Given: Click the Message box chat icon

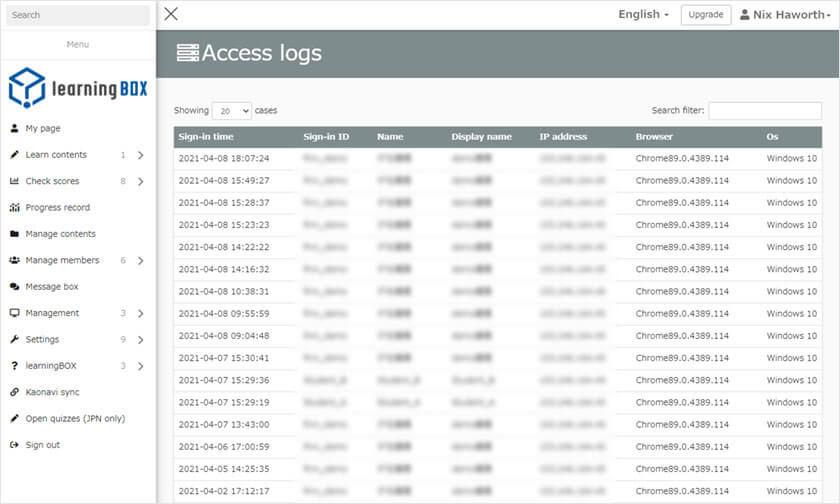Looking at the screenshot, I should pyautogui.click(x=14, y=287).
